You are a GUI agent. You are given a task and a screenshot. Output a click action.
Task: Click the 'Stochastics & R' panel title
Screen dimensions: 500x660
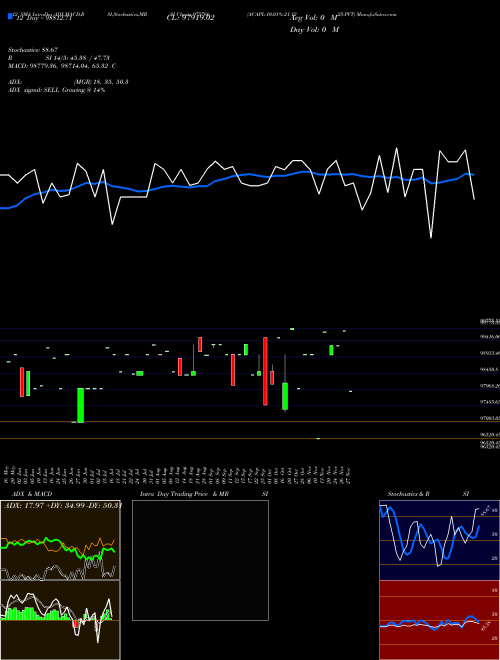pyautogui.click(x=408, y=494)
